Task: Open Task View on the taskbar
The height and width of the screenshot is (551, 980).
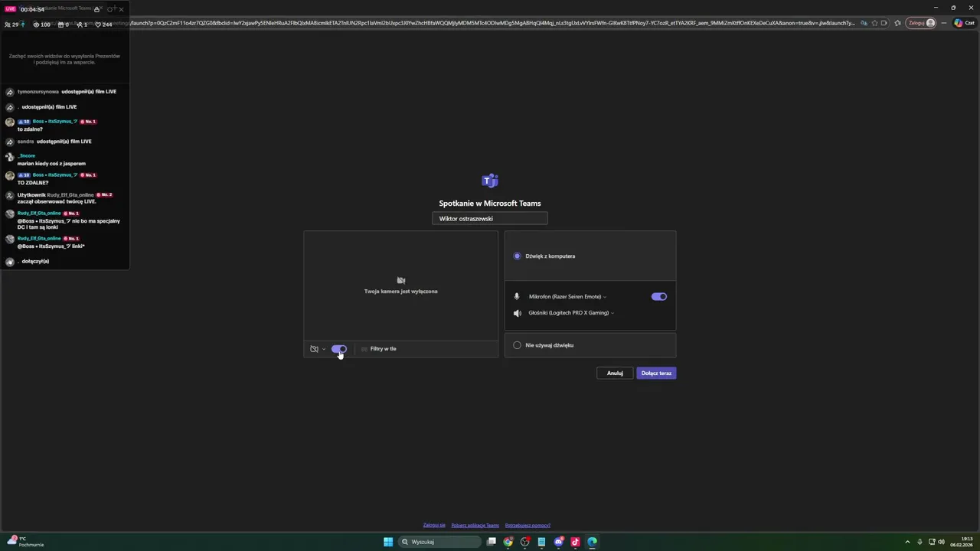Action: point(492,542)
